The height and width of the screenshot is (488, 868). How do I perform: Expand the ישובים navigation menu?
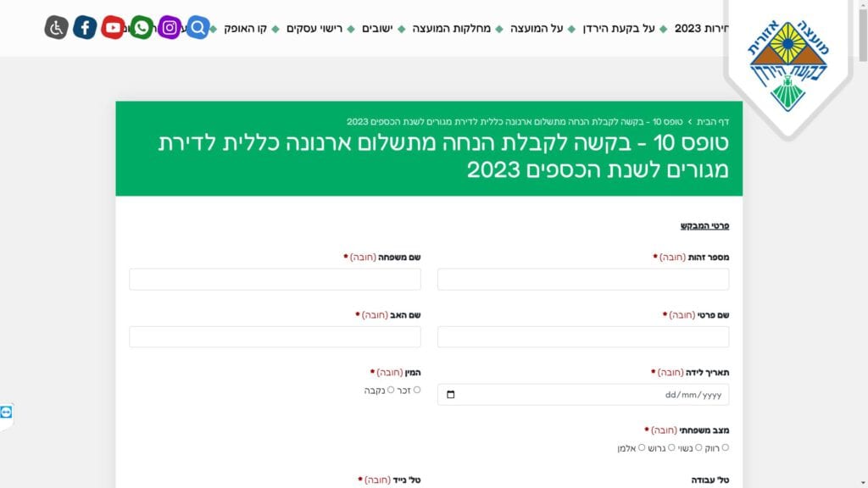tap(377, 29)
